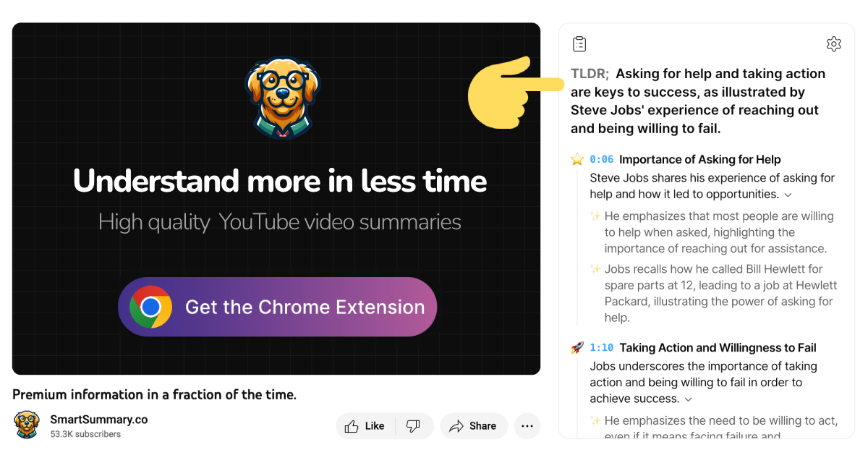
Task: Open the SmartSummary.co channel name link
Action: tap(99, 419)
